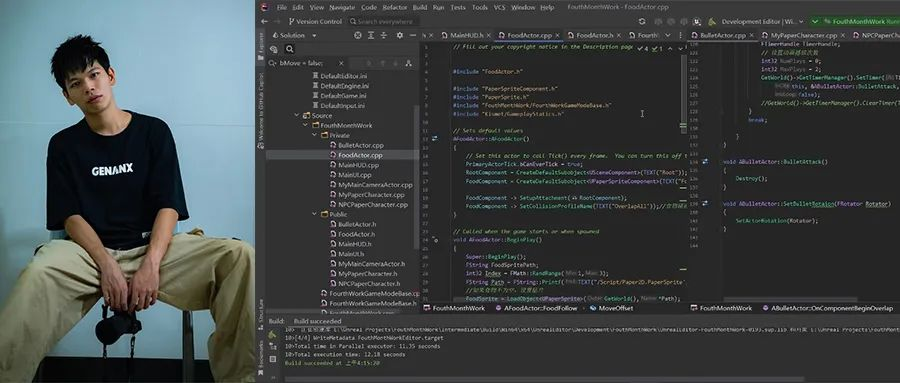Click the Rider application logo icon

coord(264,7)
